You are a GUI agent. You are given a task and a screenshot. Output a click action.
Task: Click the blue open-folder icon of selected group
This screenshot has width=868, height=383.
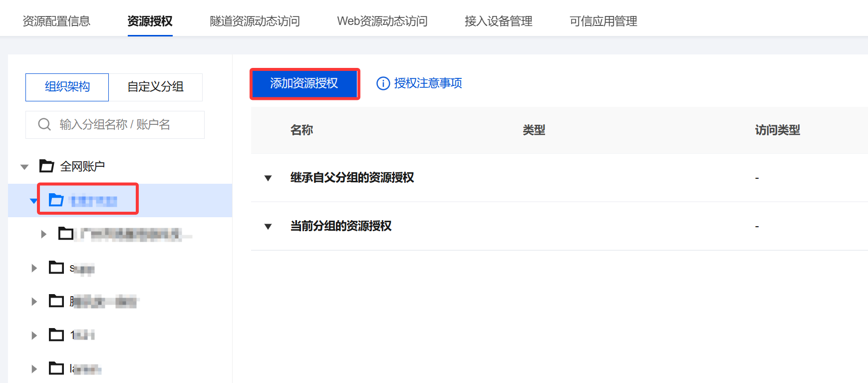coord(56,200)
